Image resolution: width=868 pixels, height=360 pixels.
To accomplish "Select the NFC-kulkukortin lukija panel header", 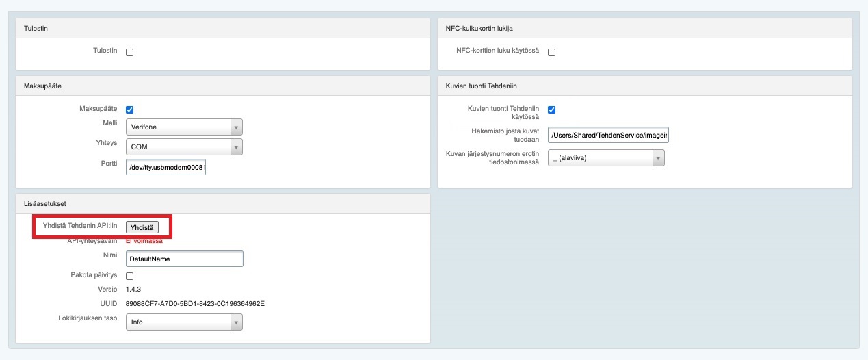I will coord(479,28).
